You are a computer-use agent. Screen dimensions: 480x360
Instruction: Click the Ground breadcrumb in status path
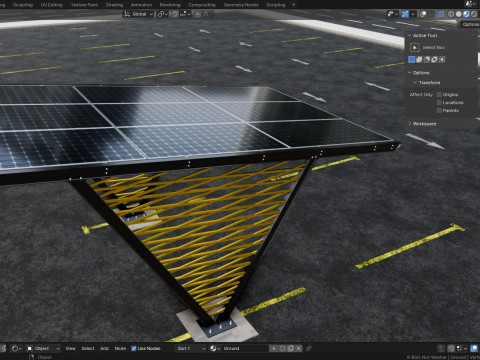458,357
